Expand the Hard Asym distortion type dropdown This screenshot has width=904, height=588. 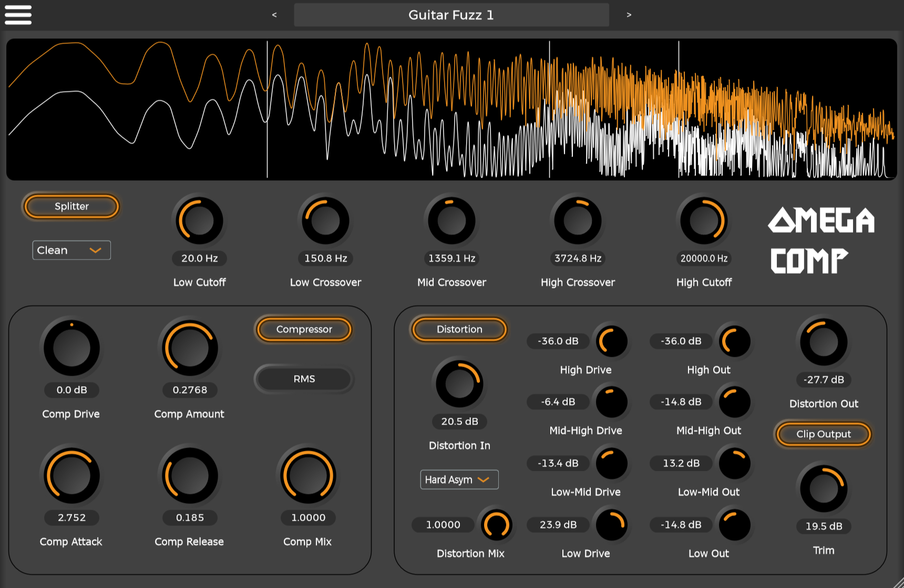[x=459, y=480]
